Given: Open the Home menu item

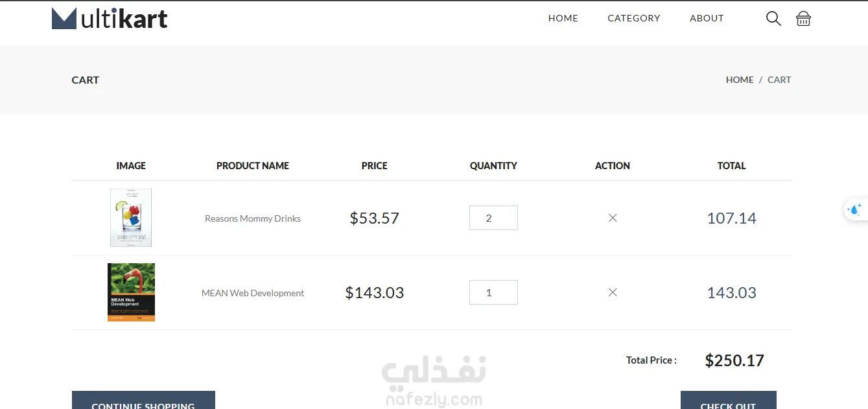Looking at the screenshot, I should pos(563,18).
